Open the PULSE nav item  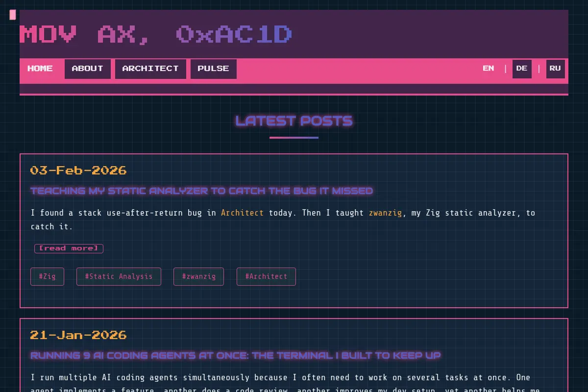click(214, 69)
